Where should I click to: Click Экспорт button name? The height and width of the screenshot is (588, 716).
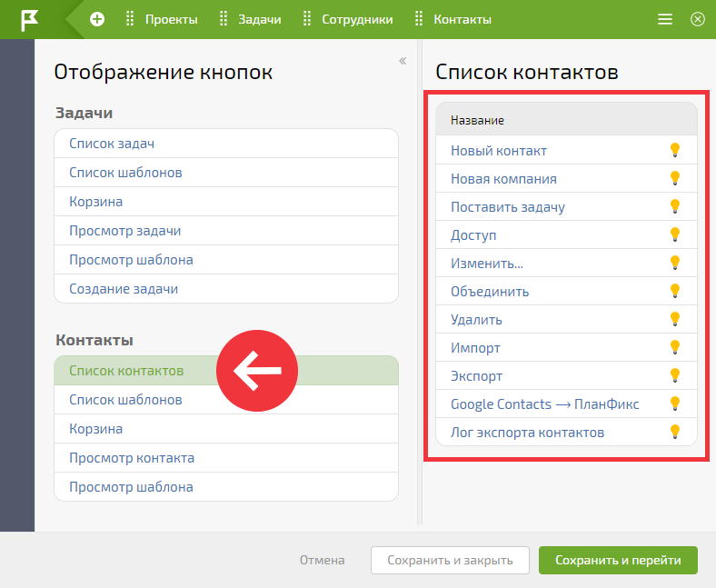coord(476,376)
